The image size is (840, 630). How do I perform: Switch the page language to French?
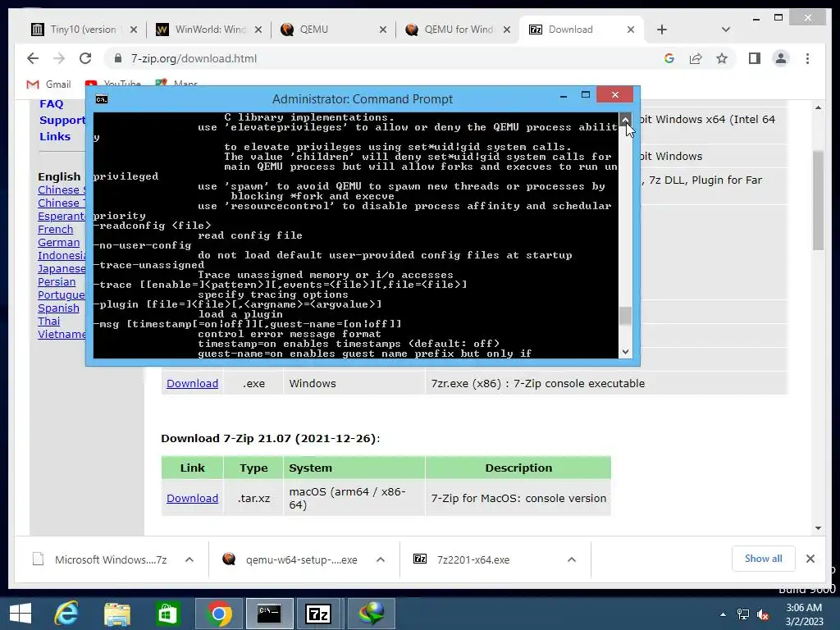(x=55, y=230)
